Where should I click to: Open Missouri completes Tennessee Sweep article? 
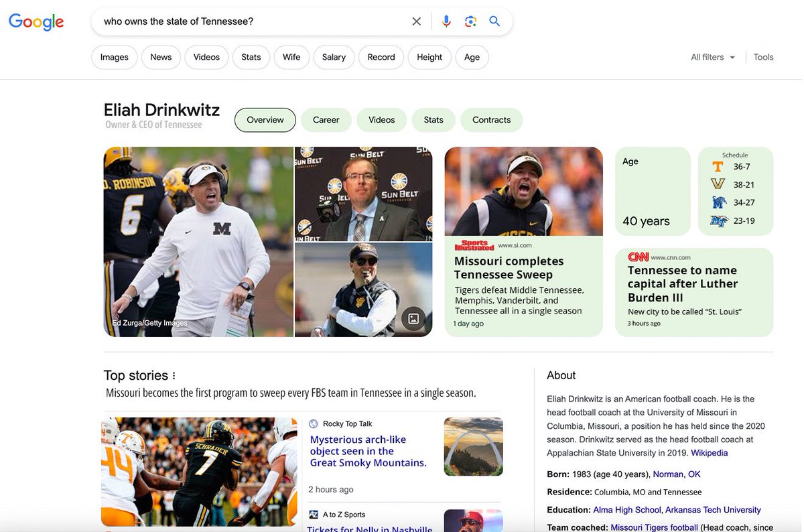(x=524, y=241)
